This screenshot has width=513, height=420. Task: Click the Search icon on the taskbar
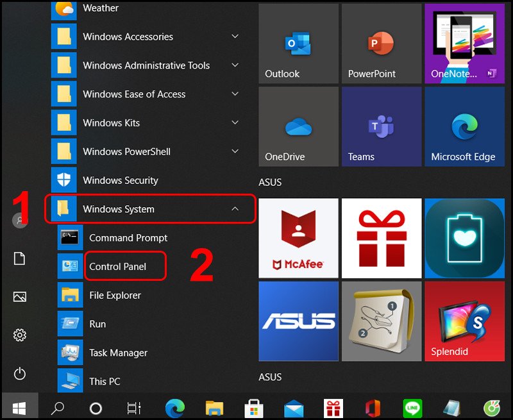pos(58,407)
